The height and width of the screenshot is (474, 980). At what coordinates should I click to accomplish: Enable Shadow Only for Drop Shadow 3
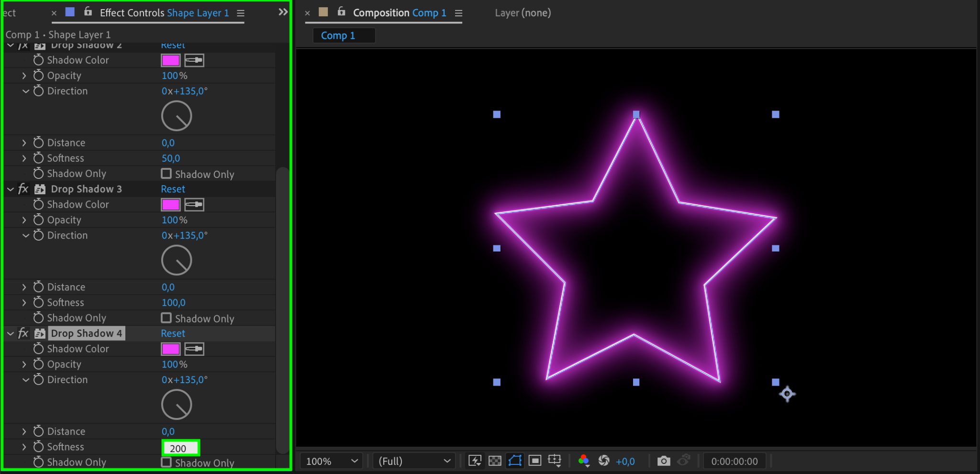(167, 318)
